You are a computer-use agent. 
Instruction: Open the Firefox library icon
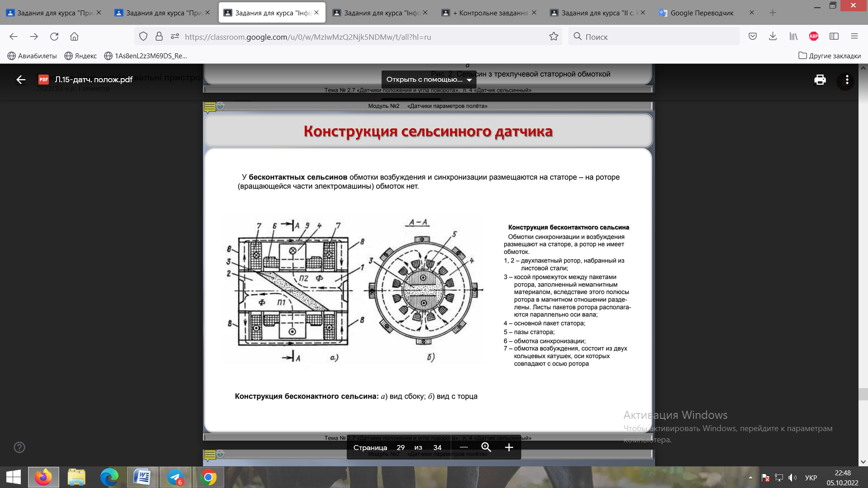coord(793,37)
